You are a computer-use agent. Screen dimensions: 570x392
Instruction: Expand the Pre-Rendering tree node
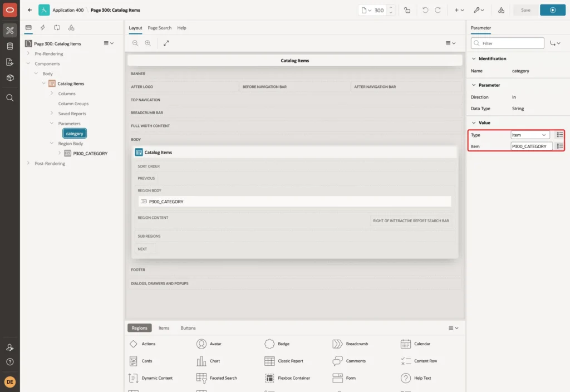(28, 53)
